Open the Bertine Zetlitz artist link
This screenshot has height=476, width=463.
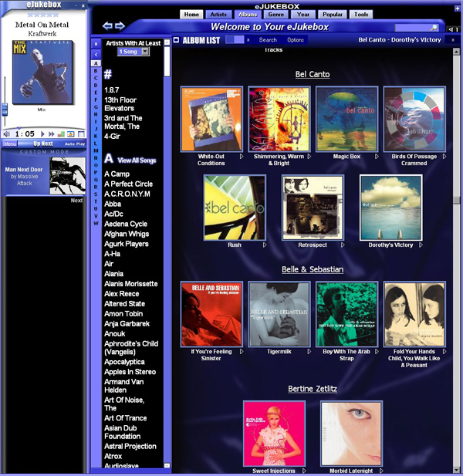coord(313,389)
